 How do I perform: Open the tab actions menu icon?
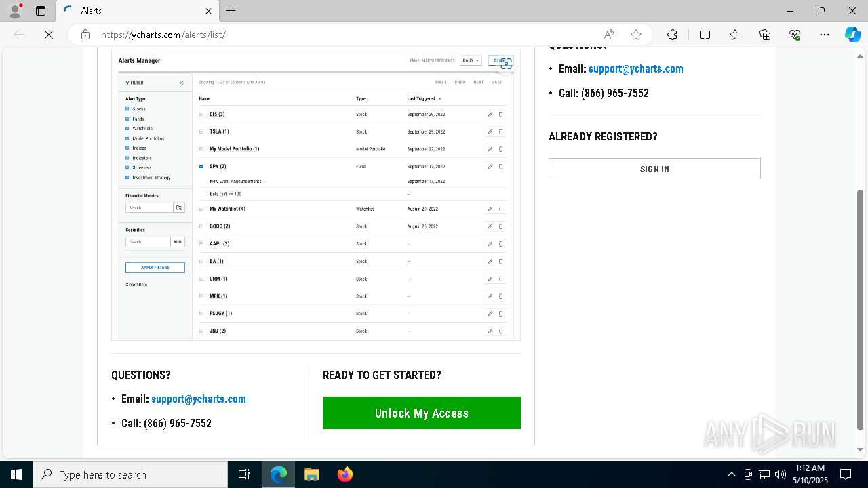click(x=41, y=11)
